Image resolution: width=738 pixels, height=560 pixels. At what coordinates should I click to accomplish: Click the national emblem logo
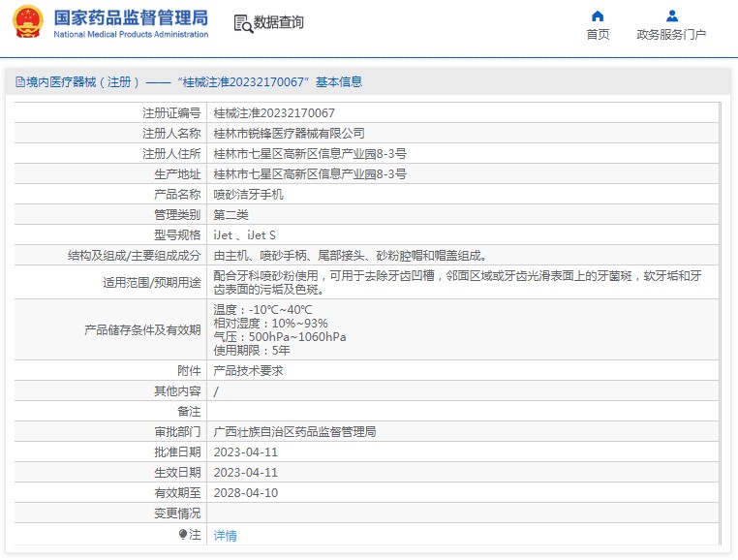[x=28, y=21]
